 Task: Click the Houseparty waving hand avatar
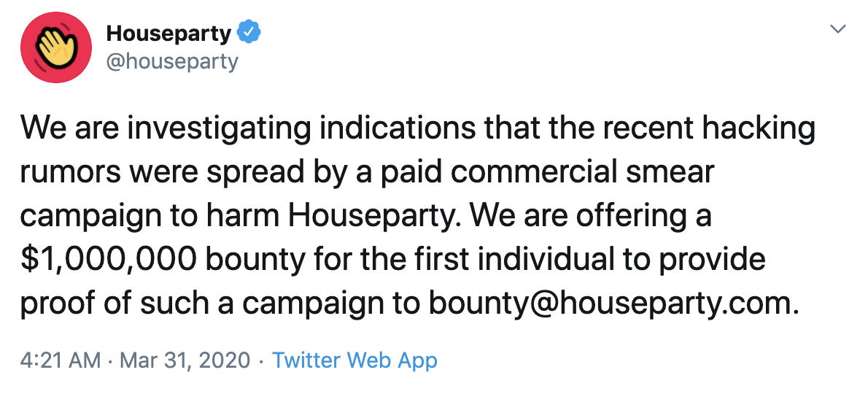(57, 47)
